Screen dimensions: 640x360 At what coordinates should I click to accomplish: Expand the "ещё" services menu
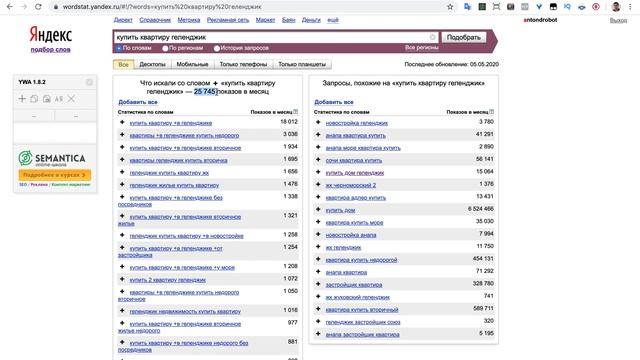pyautogui.click(x=333, y=20)
